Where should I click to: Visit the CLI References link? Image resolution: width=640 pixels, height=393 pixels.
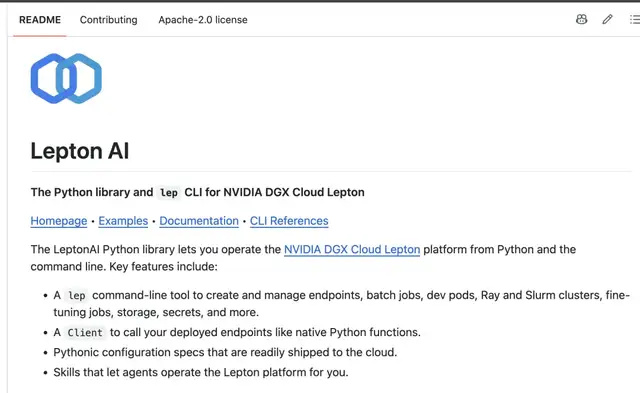pos(289,221)
